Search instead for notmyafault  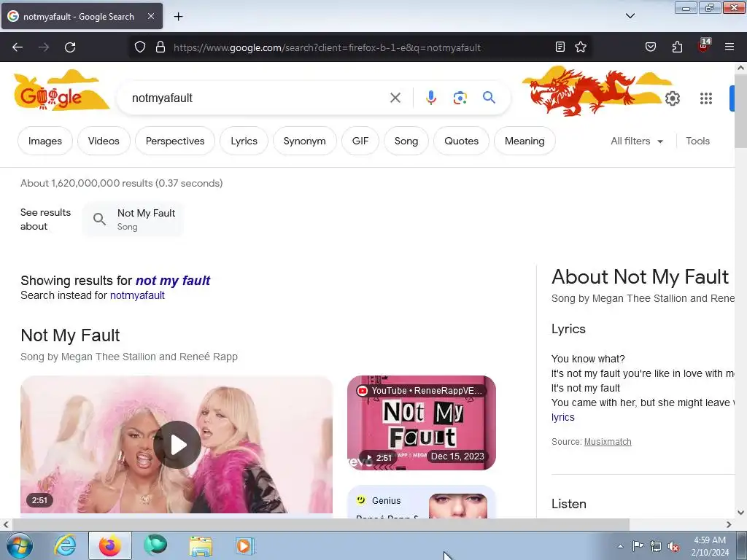137,295
